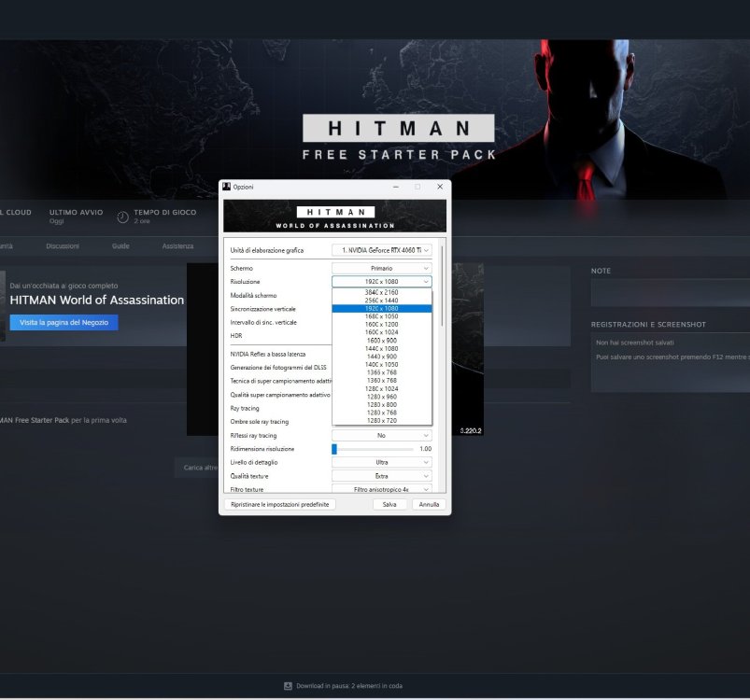Click the download icon in the Steam status bar
Screen dimensions: 750x700
coord(288,686)
